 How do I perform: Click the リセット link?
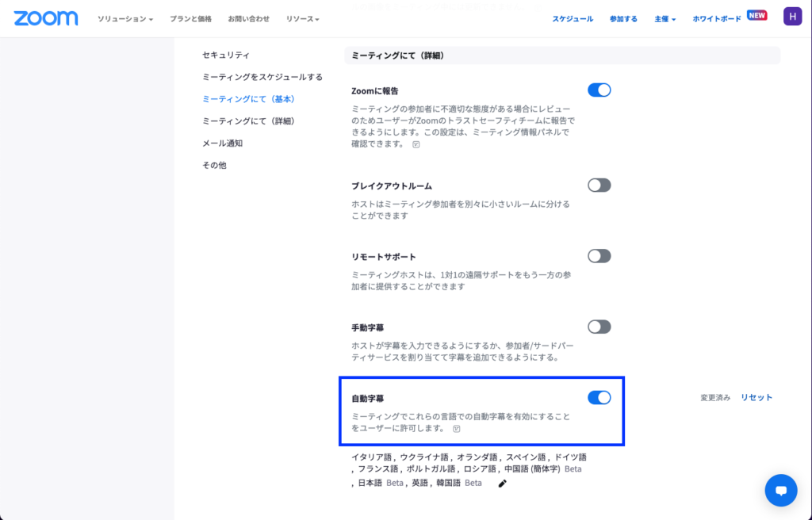click(x=756, y=398)
